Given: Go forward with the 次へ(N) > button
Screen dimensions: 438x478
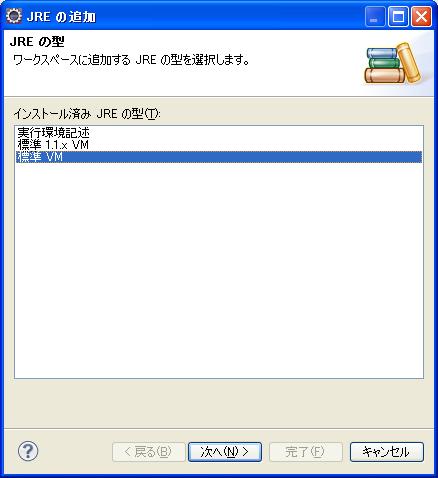Looking at the screenshot, I should (225, 452).
